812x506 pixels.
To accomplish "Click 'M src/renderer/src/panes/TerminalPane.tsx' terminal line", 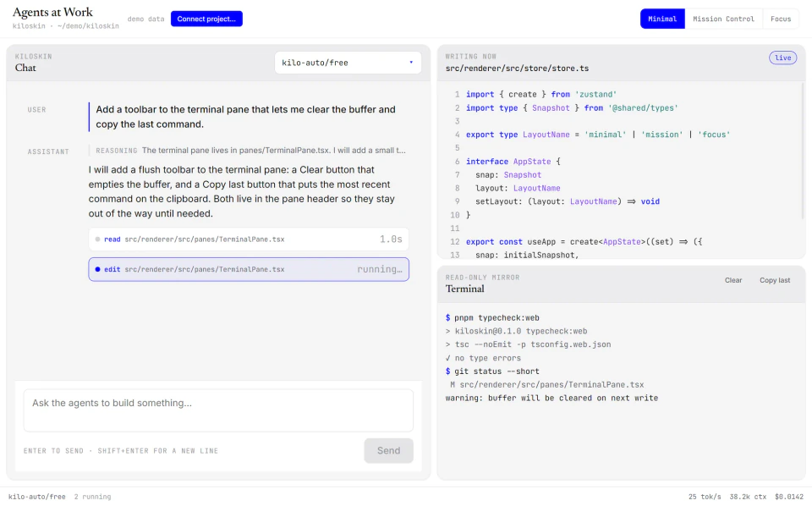I will pyautogui.click(x=547, y=385).
